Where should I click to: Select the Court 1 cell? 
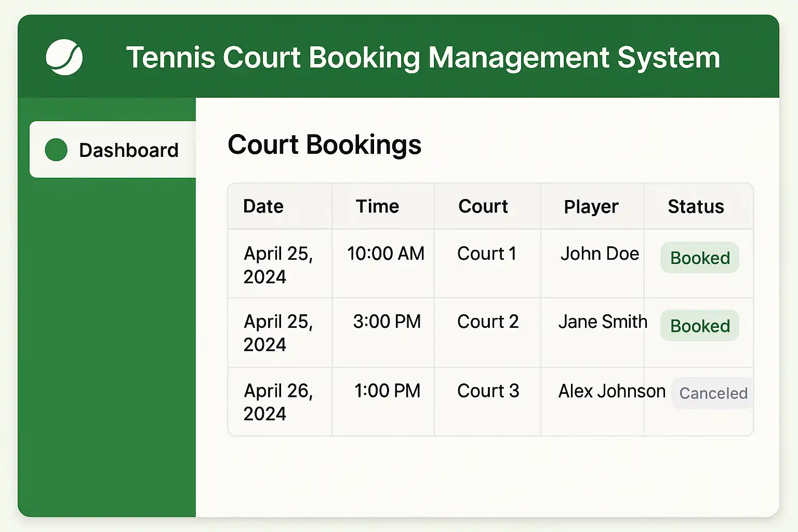[487, 254]
